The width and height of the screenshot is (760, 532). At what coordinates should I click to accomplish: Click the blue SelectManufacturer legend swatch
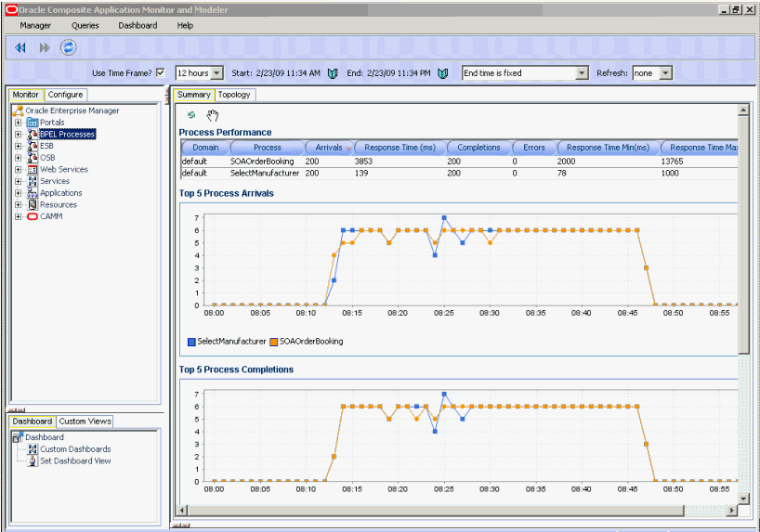click(x=191, y=342)
